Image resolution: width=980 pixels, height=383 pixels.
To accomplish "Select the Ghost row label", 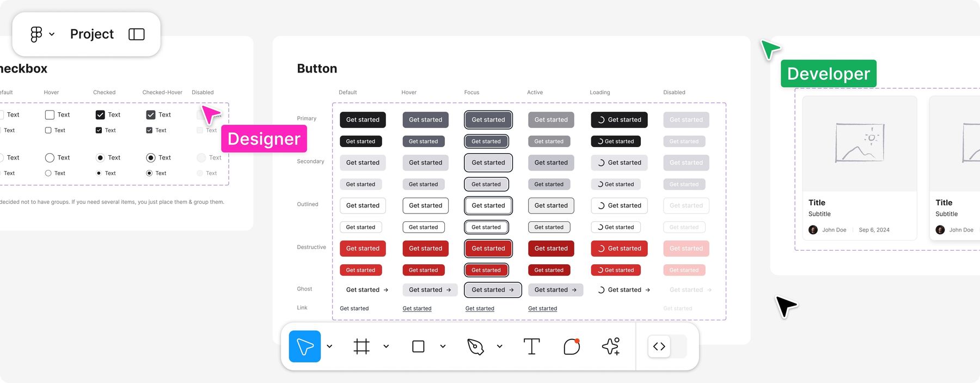I will coord(304,289).
